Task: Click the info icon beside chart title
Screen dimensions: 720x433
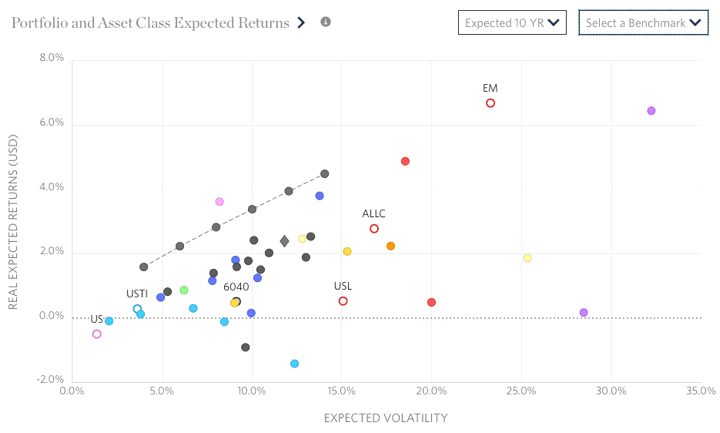Action: pyautogui.click(x=326, y=22)
